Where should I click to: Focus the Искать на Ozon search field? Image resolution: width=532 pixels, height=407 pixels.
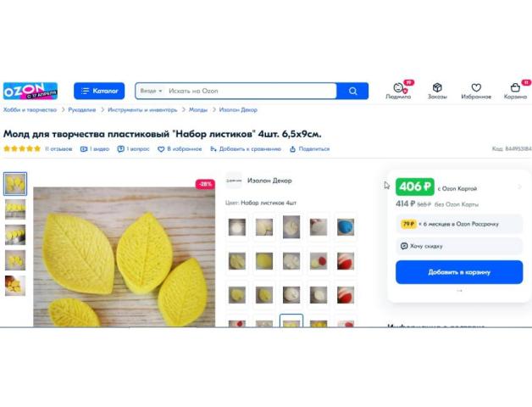point(251,91)
